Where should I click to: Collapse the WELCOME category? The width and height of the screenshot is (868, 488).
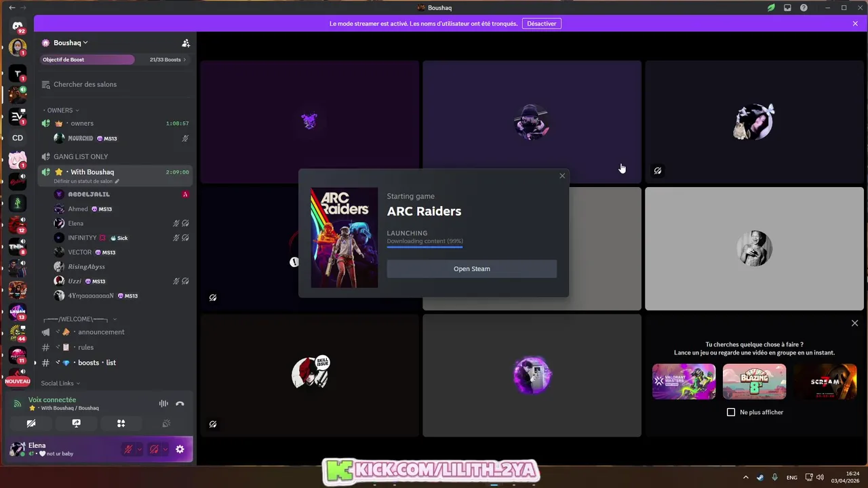79,319
